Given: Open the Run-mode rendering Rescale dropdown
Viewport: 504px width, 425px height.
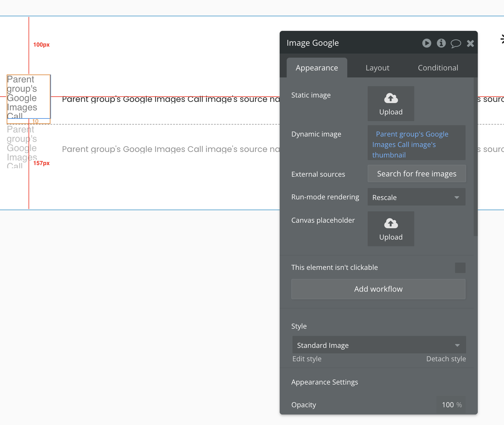Looking at the screenshot, I should 416,197.
